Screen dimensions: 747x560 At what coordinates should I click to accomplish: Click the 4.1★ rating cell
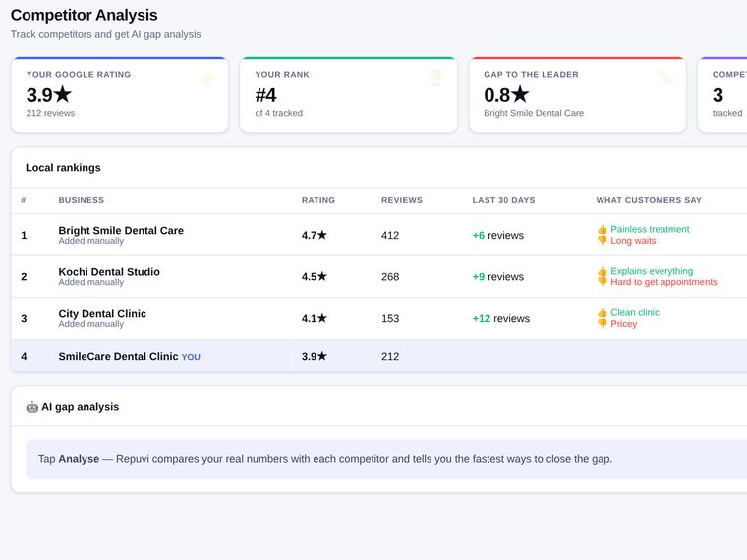tap(315, 318)
